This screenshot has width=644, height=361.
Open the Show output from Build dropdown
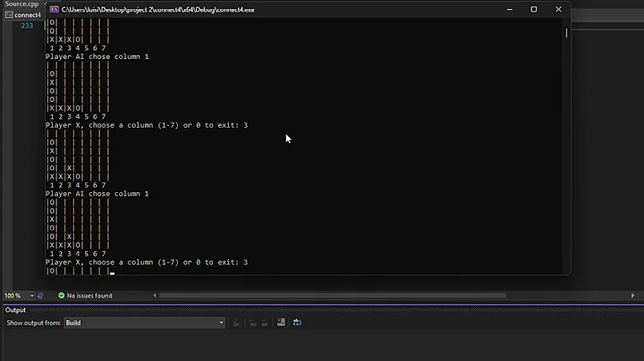(144, 323)
